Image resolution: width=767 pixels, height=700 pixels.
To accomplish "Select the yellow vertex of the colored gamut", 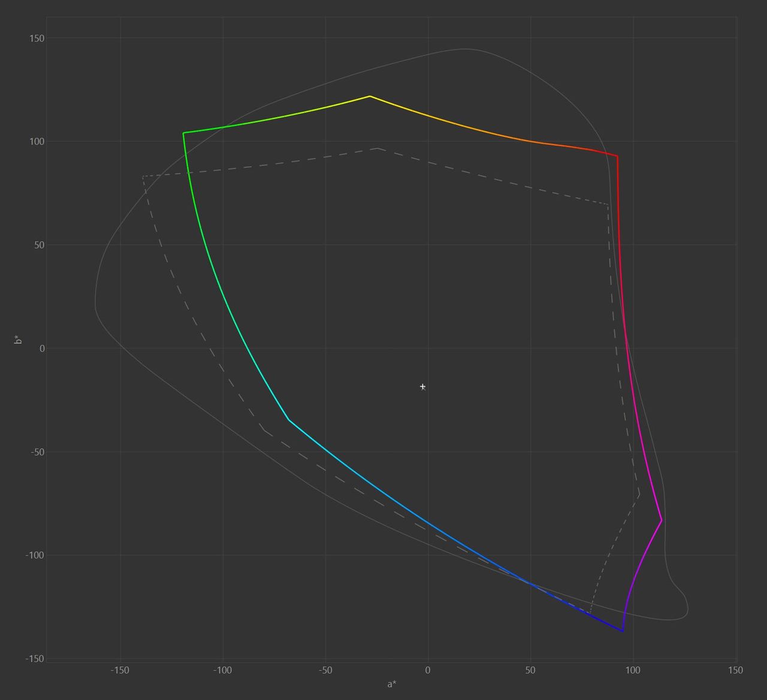I will [370, 96].
